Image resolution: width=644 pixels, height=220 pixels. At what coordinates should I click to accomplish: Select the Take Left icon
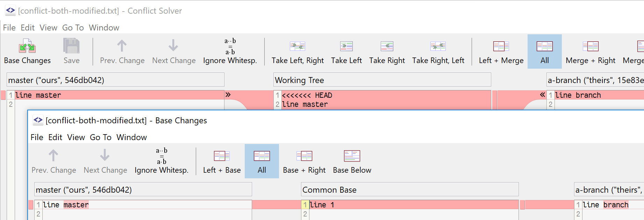[346, 46]
